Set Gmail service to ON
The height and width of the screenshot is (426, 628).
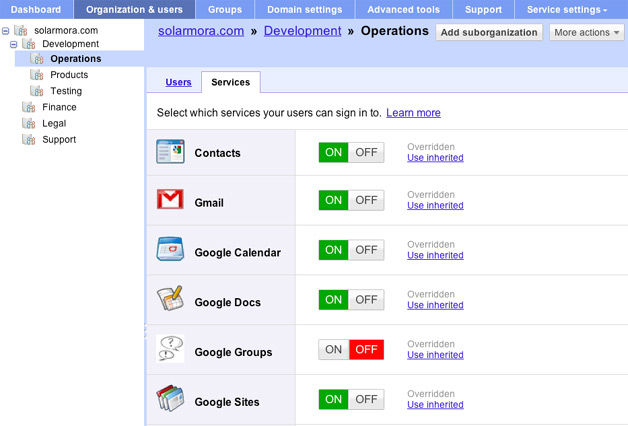point(333,200)
